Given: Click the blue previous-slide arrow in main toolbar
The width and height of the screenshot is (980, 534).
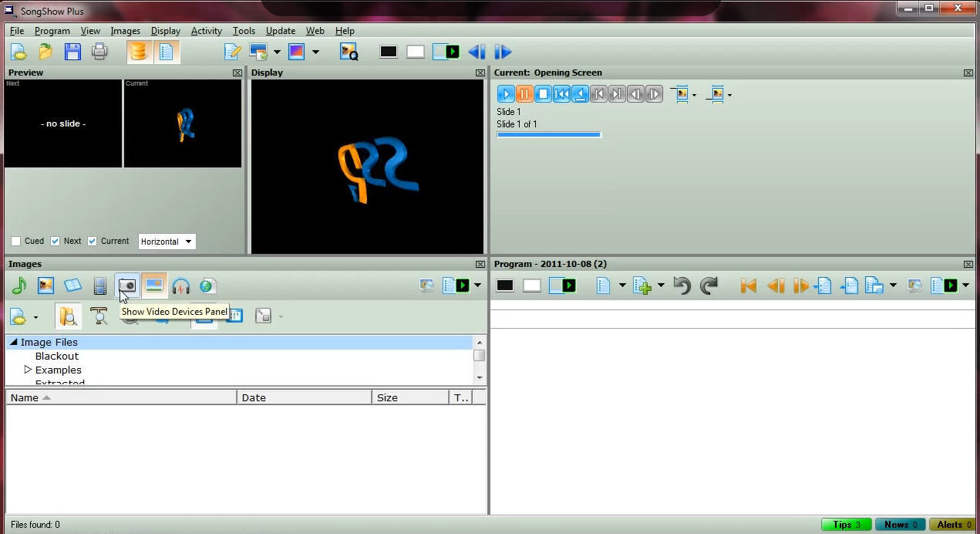Looking at the screenshot, I should pos(477,52).
